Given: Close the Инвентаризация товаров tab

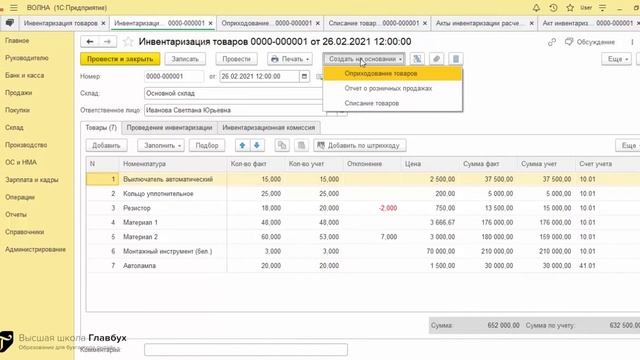Looking at the screenshot, I should pyautogui.click(x=103, y=23).
